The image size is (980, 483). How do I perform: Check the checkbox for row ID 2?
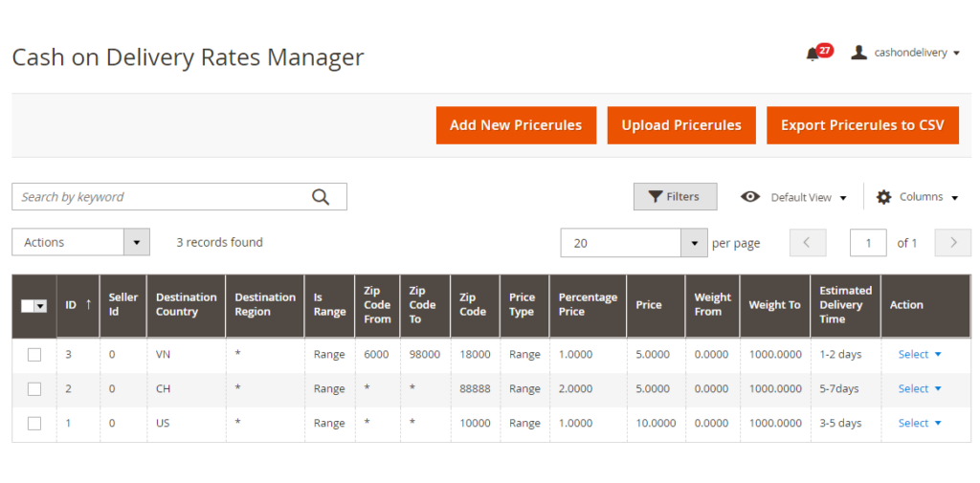(34, 389)
